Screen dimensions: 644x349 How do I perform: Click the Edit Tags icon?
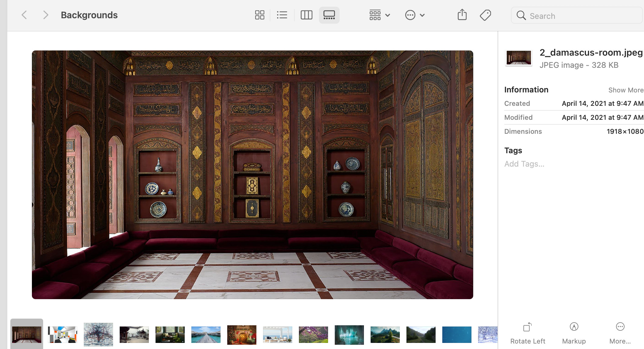tap(485, 15)
